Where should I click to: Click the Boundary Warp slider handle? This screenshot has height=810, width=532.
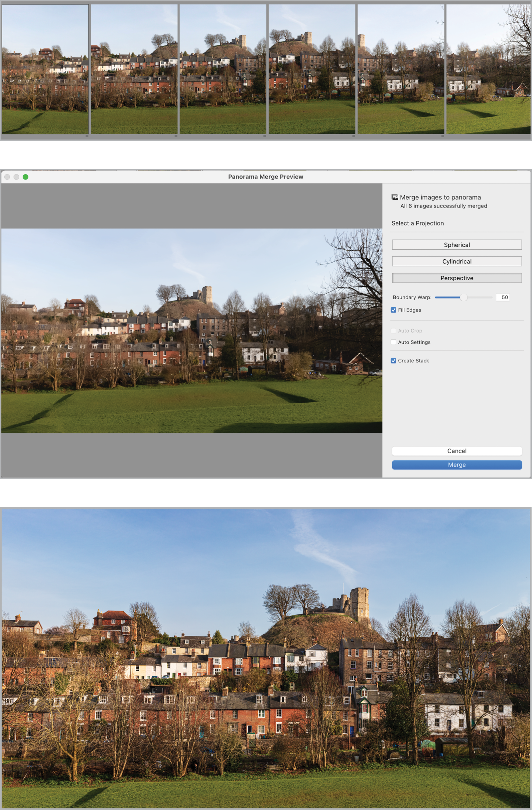[463, 298]
